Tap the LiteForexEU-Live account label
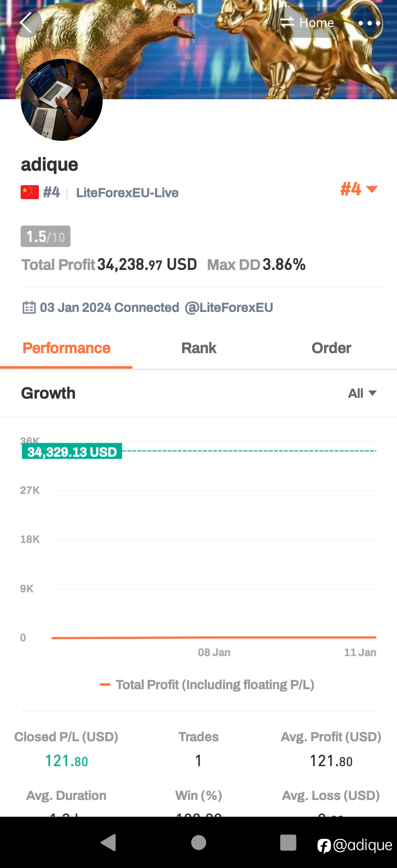This screenshot has height=868, width=397. 127,192
